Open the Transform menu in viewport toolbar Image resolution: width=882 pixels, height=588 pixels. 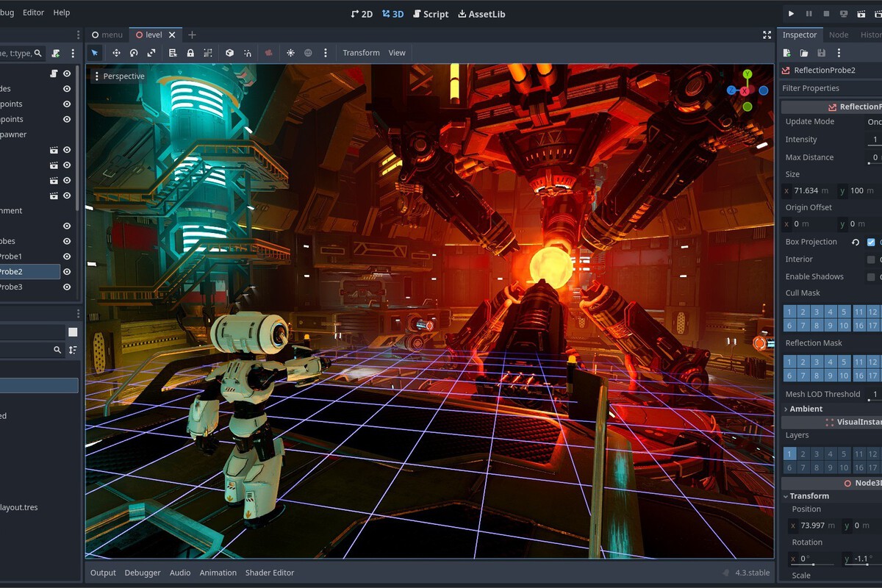click(x=361, y=53)
